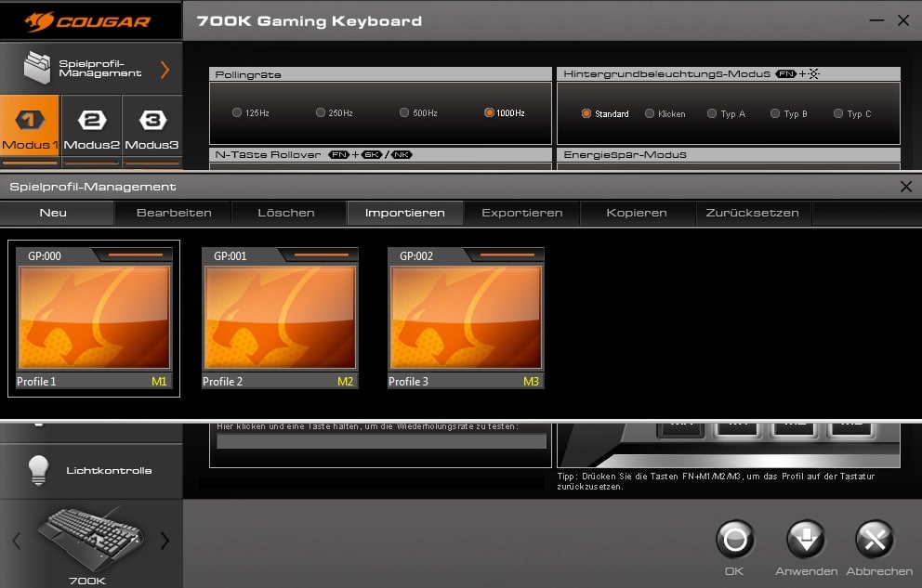Select 125Hz polling rate

[x=237, y=113]
